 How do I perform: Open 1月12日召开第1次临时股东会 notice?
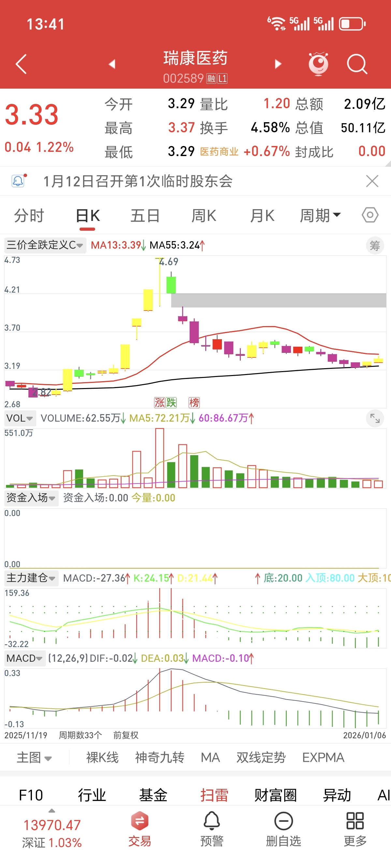[x=138, y=181]
